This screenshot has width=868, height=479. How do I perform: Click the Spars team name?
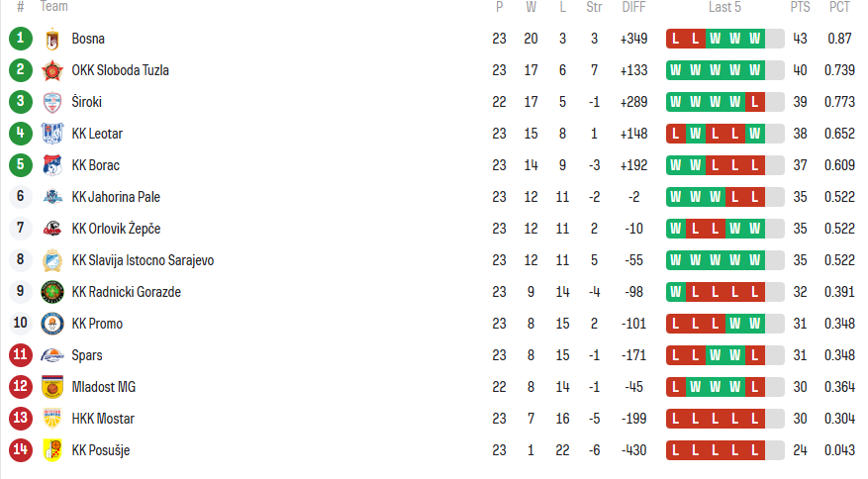point(87,355)
